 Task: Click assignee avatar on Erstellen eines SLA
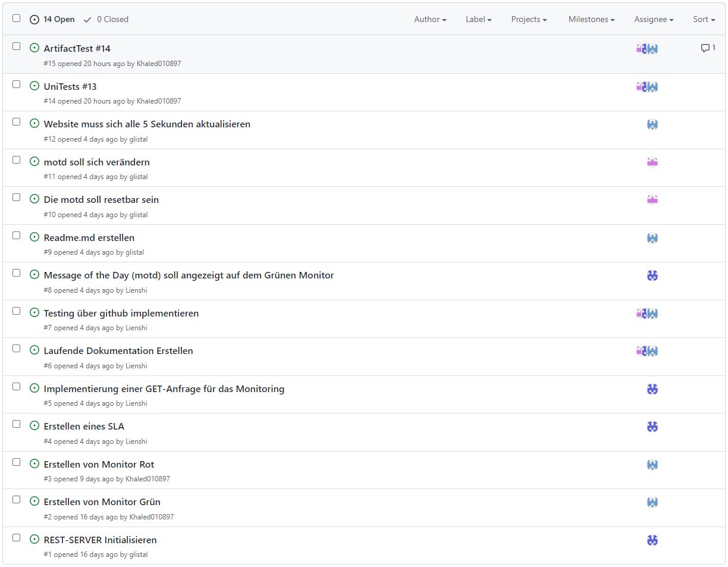(652, 427)
